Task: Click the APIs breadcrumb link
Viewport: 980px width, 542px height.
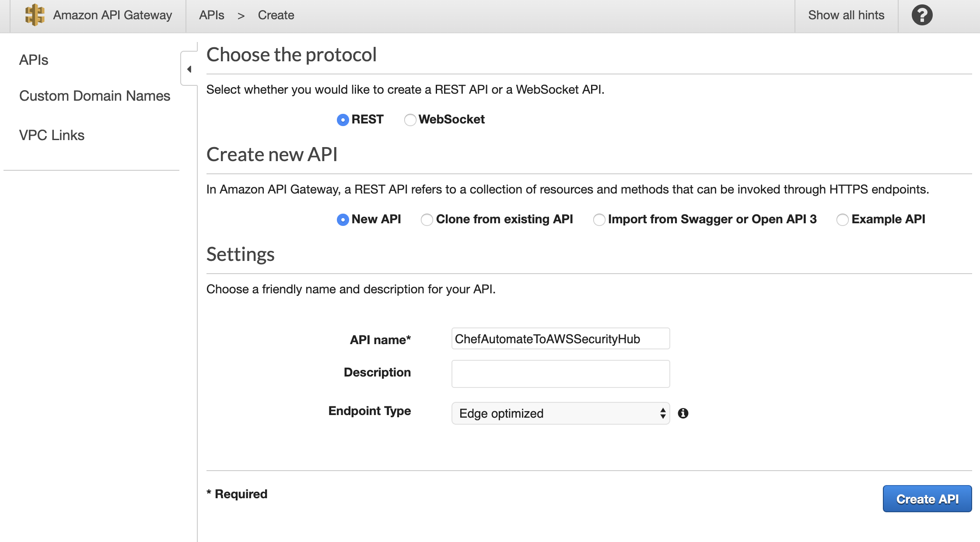Action: (x=212, y=15)
